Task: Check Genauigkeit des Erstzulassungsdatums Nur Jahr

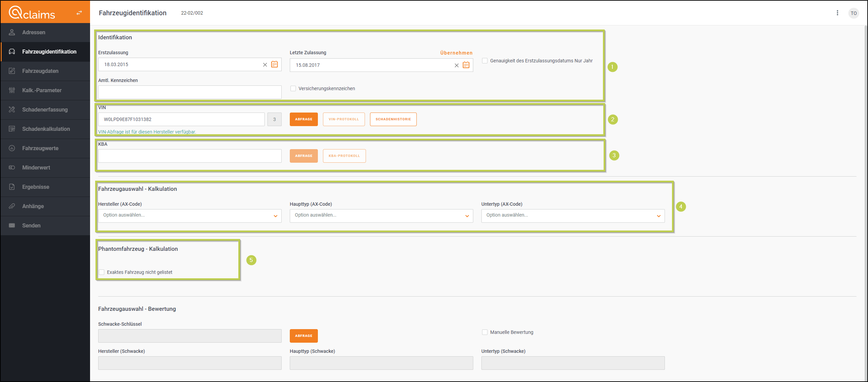Action: (485, 61)
